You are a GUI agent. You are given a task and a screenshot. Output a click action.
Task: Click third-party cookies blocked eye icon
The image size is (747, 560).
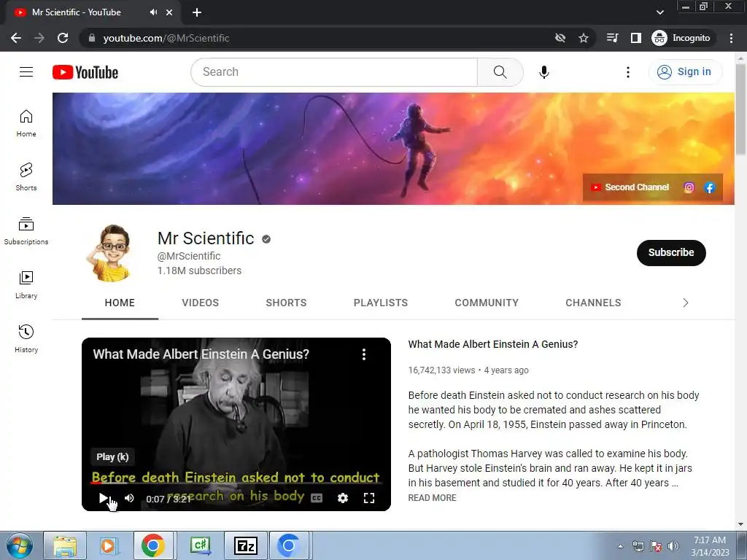pos(560,38)
